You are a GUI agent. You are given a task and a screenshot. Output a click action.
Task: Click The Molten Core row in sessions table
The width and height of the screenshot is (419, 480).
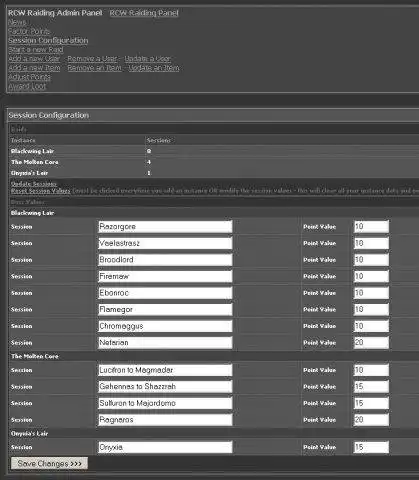tap(214, 162)
